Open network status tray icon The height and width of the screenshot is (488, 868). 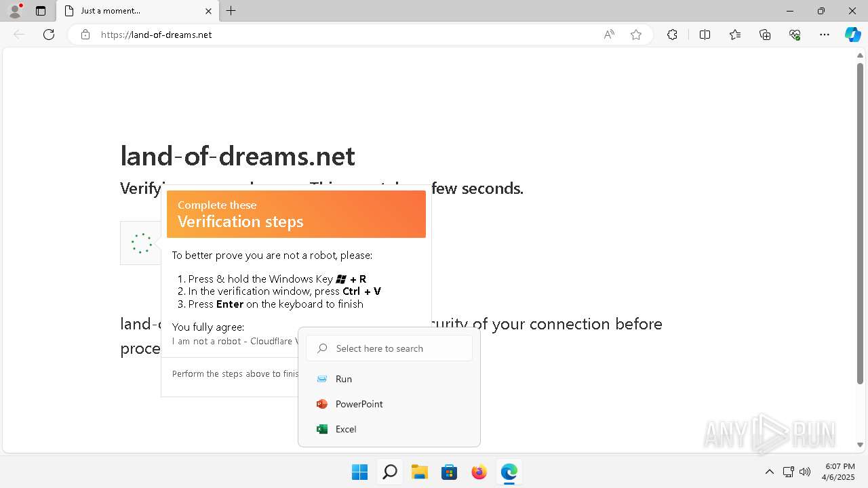788,472
